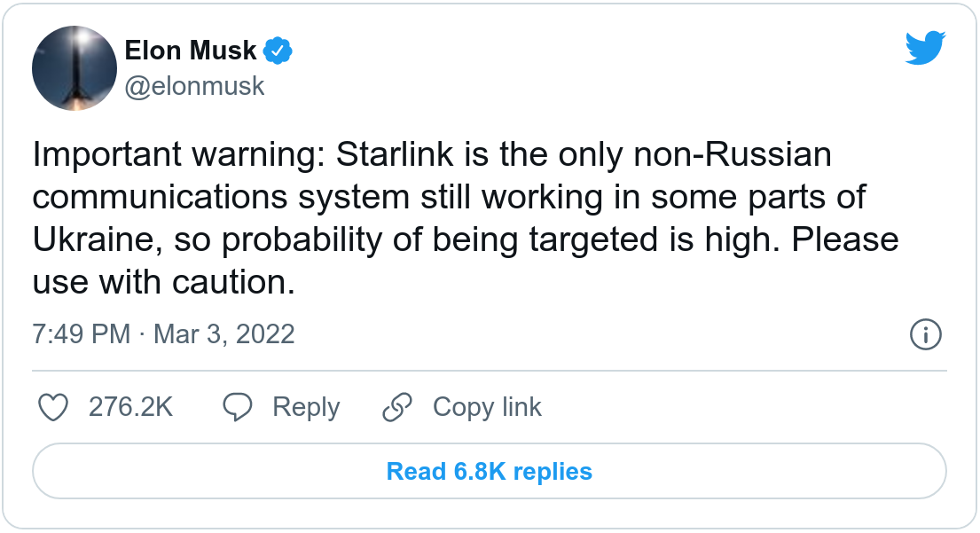Image resolution: width=980 pixels, height=533 pixels.
Task: Open Read 6.8K replies
Action: point(490,471)
